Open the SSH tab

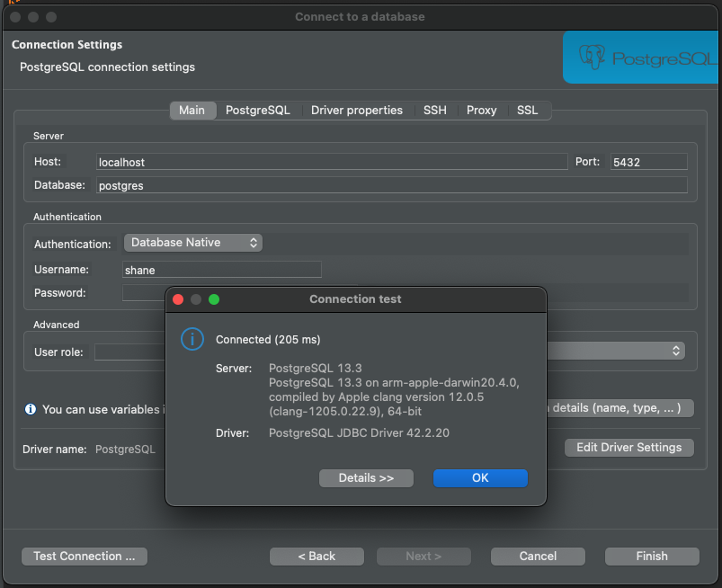[435, 111]
